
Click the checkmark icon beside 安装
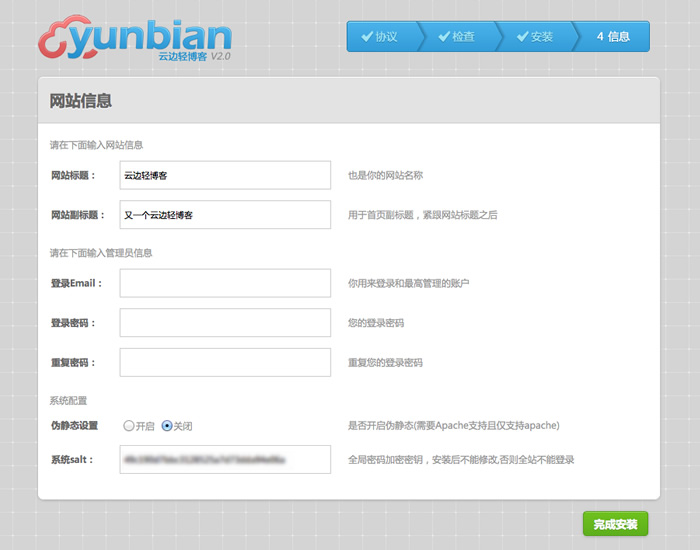pyautogui.click(x=522, y=36)
